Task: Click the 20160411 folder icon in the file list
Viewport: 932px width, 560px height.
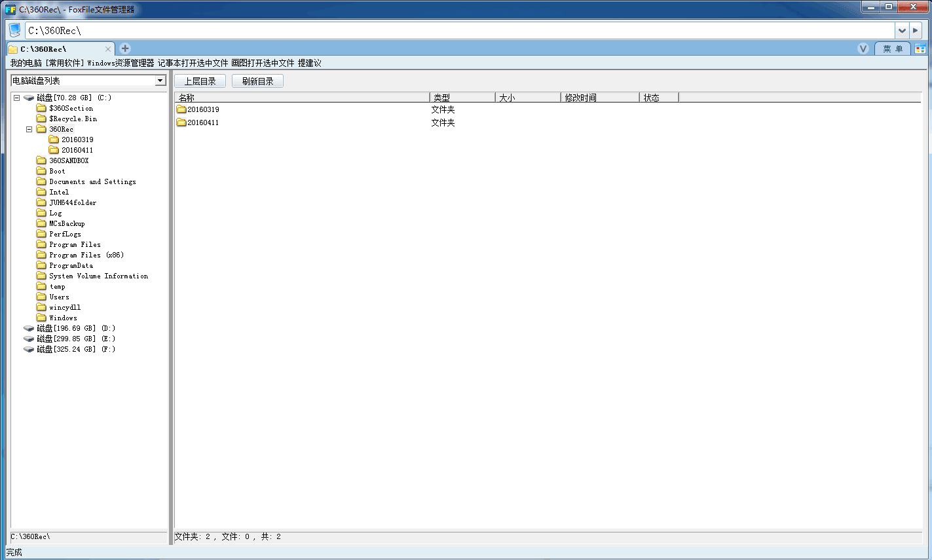Action: (181, 122)
